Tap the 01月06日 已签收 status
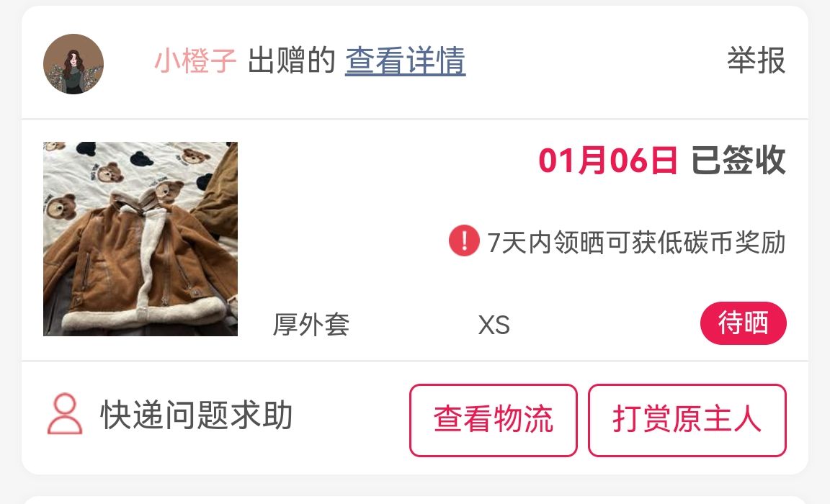 coord(661,161)
